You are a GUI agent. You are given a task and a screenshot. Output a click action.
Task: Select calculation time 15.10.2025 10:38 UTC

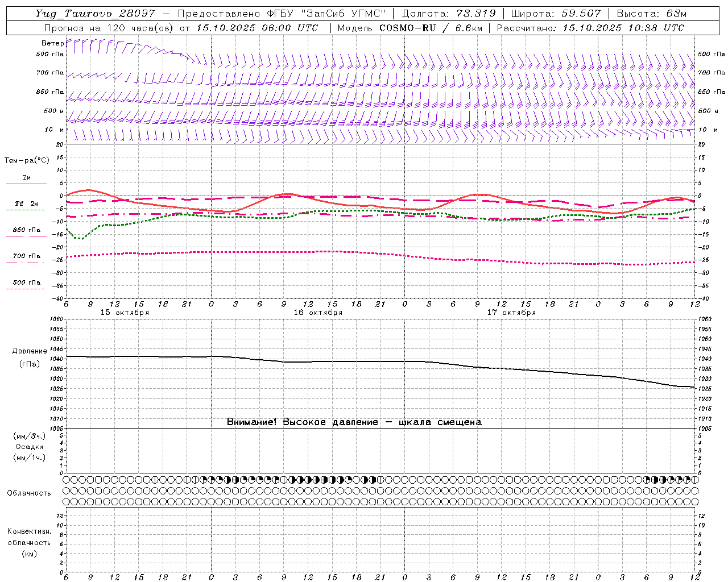coord(623,28)
